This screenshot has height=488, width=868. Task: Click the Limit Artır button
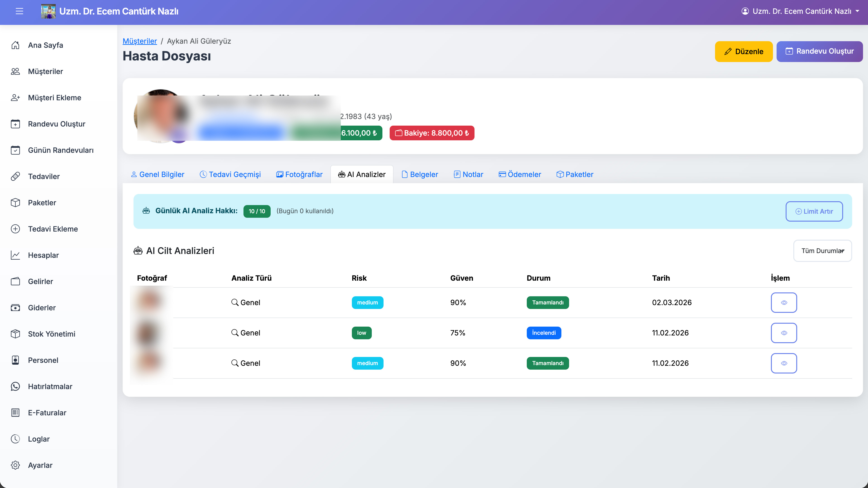point(814,211)
